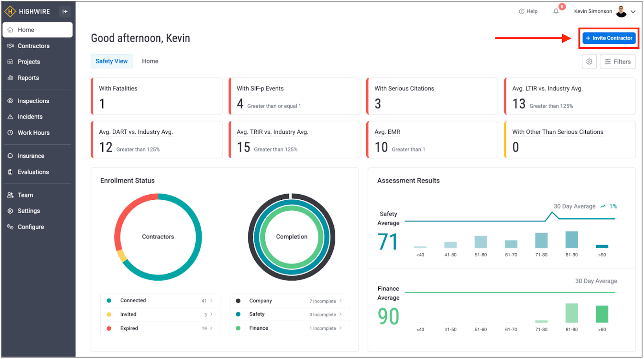644x359 pixels.
Task: Open Work Hours in the sidebar
Action: pos(33,133)
